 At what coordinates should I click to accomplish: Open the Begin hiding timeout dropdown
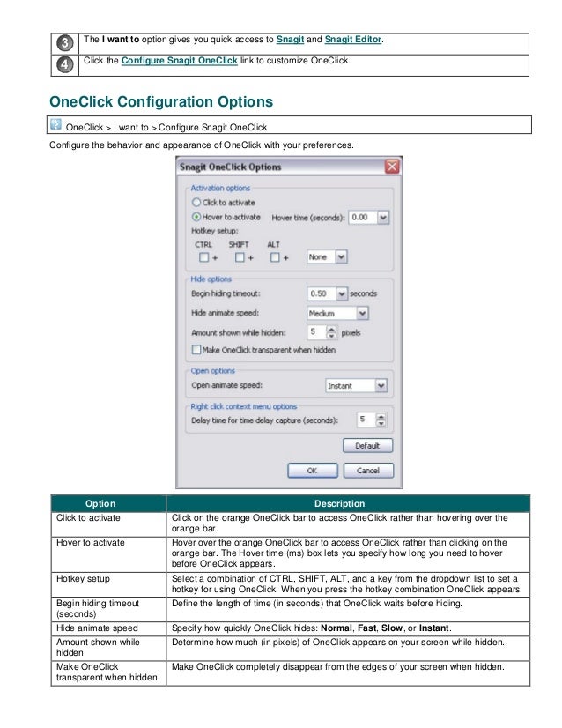341,293
